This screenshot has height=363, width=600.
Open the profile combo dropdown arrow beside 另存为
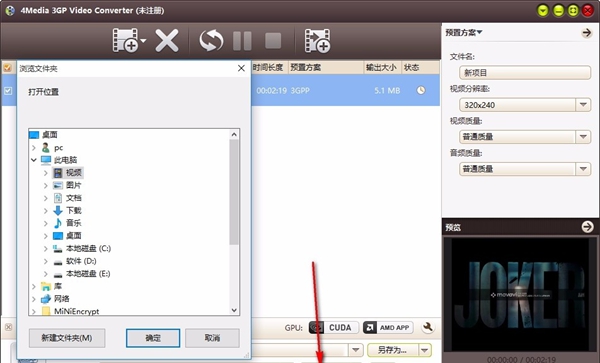point(355,350)
